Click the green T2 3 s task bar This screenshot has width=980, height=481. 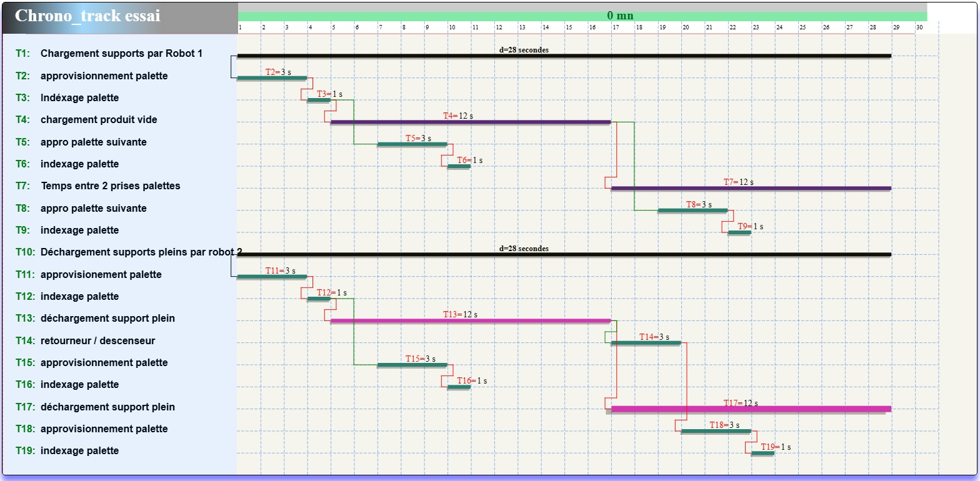(272, 78)
